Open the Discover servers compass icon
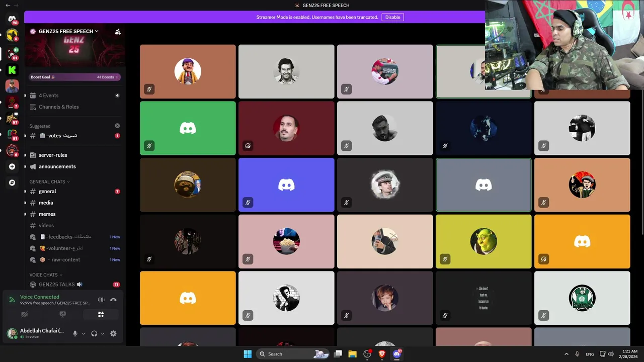This screenshot has width=644, height=362. [12, 183]
